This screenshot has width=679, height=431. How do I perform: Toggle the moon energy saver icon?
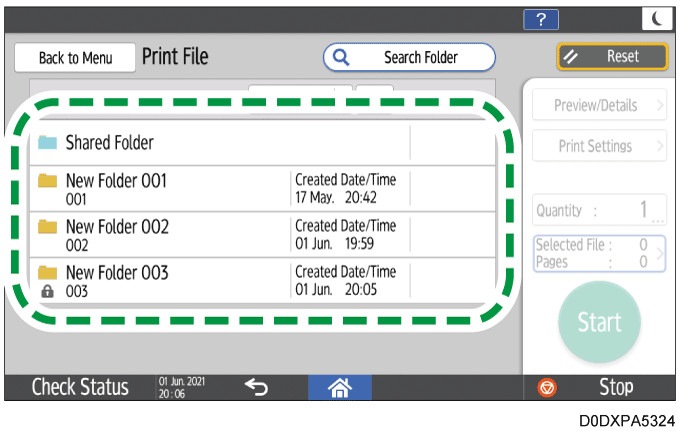pyautogui.click(x=656, y=17)
